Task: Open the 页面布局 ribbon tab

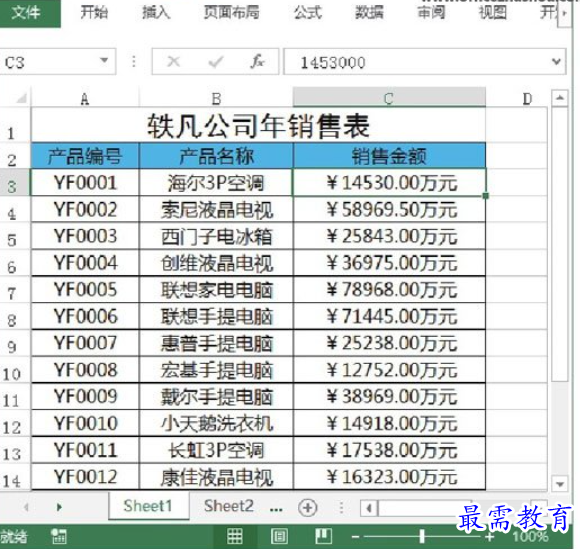Action: [x=232, y=13]
